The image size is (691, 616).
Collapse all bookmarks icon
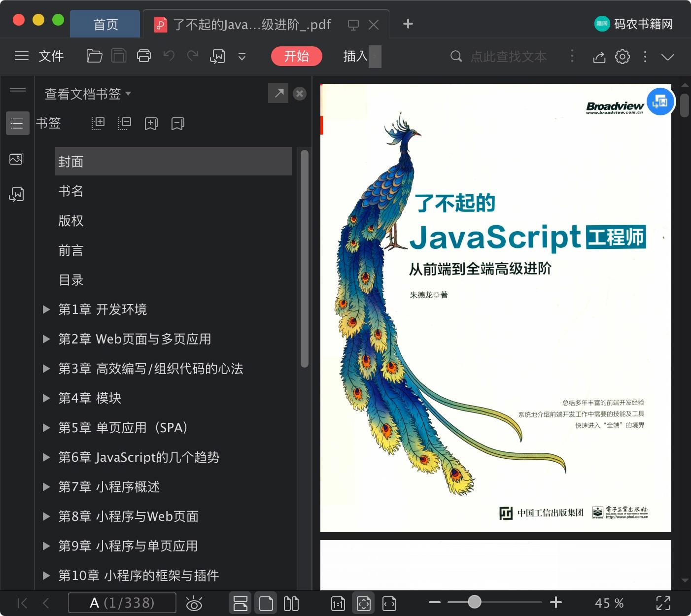125,123
